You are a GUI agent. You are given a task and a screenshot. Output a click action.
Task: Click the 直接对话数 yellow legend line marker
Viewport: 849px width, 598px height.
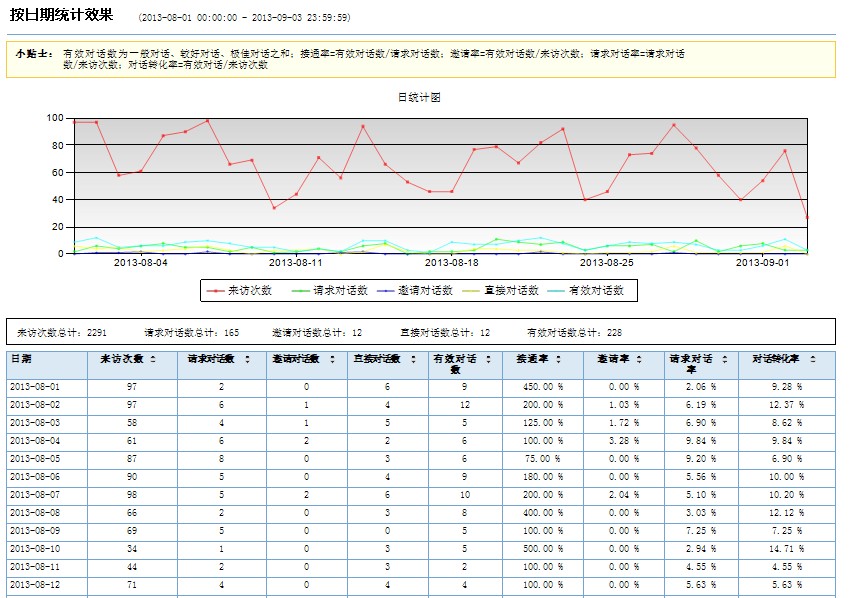pyautogui.click(x=468, y=291)
